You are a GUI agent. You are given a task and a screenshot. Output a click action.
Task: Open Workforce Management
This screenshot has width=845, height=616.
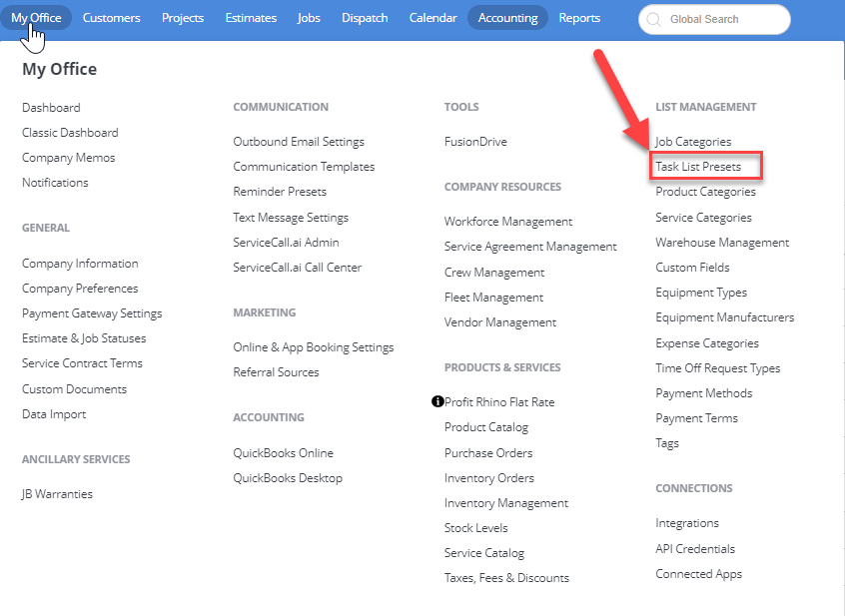coord(508,222)
